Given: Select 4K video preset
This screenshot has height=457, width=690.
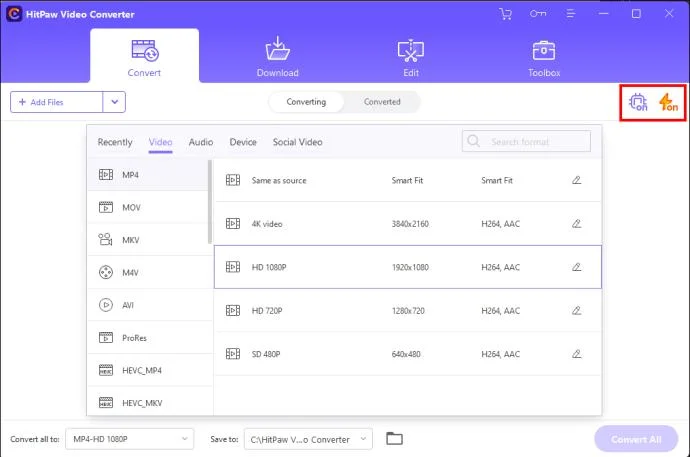Looking at the screenshot, I should pos(407,223).
